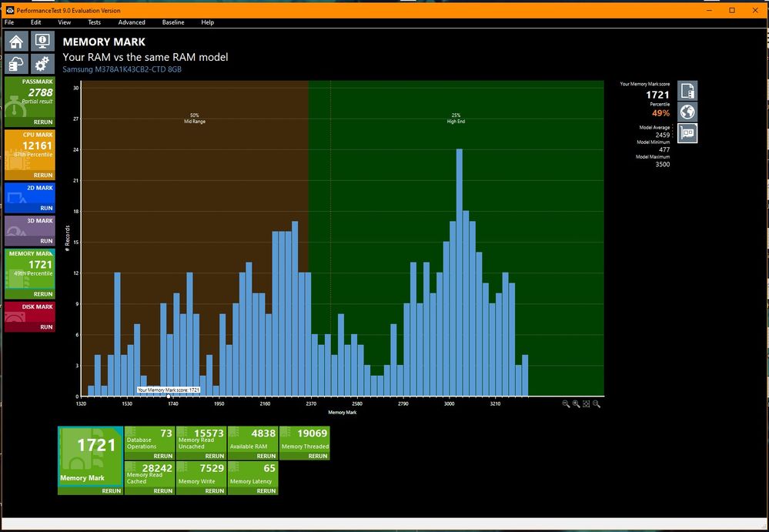The image size is (769, 532).
Task: Open the System Information monitor icon
Action: pos(42,42)
